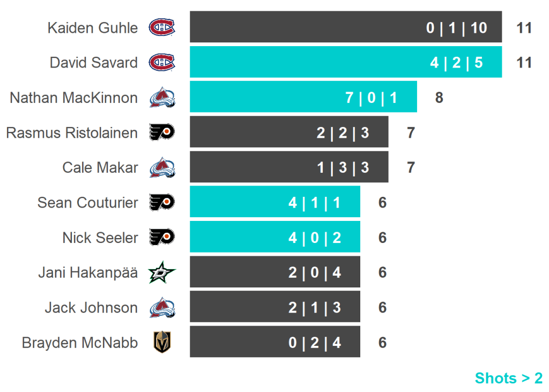
Task: Click the Golden Knights logo beside Brayden McNabb
Action: click(x=162, y=343)
